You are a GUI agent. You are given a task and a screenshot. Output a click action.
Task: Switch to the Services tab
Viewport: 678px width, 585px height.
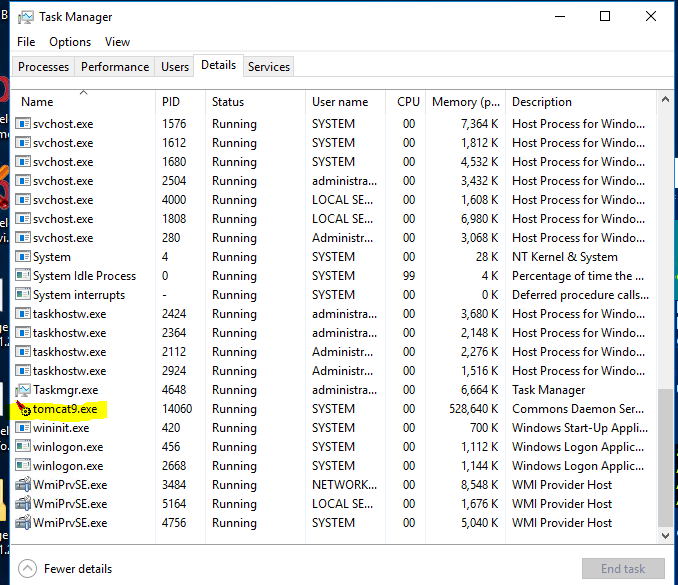tap(269, 67)
